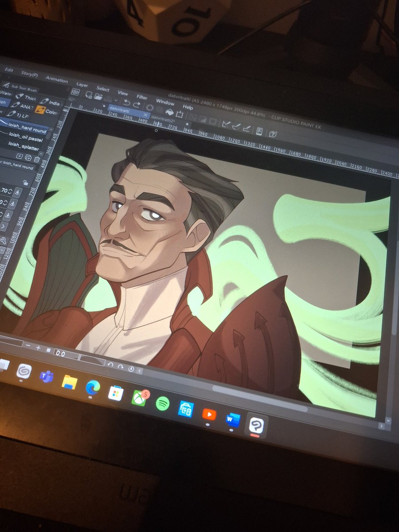Click the Scale/Rotate transform icon
This screenshot has width=399, height=532.
click(x=180, y=113)
